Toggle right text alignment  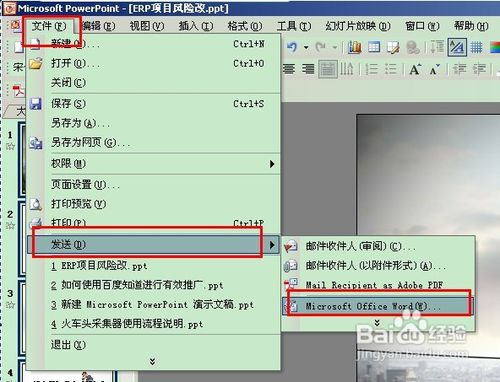pyautogui.click(x=308, y=69)
